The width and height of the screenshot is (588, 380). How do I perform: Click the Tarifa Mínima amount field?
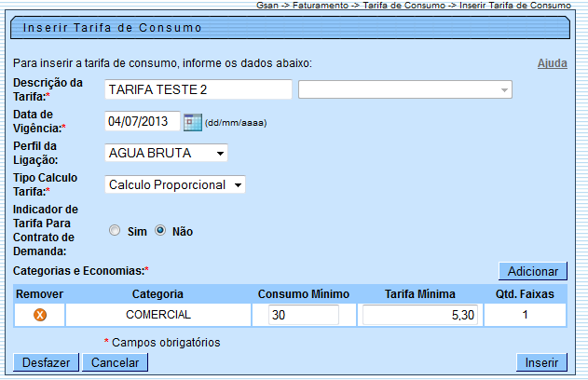coord(421,316)
